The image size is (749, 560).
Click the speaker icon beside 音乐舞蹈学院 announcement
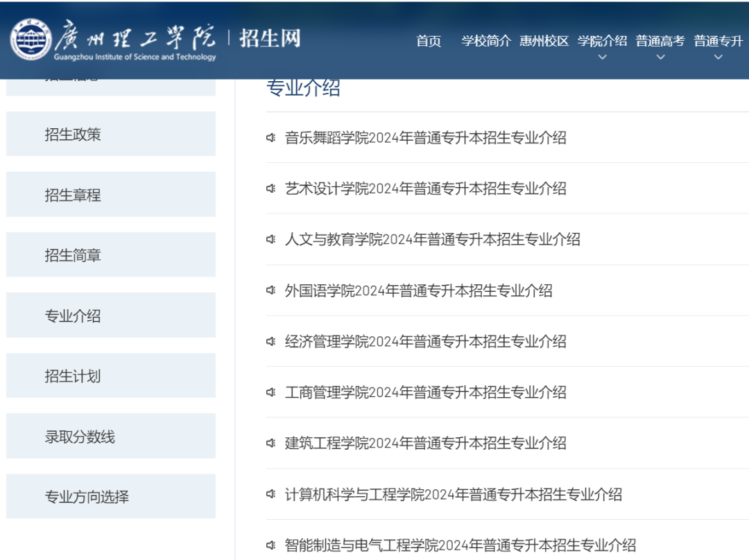[271, 137]
